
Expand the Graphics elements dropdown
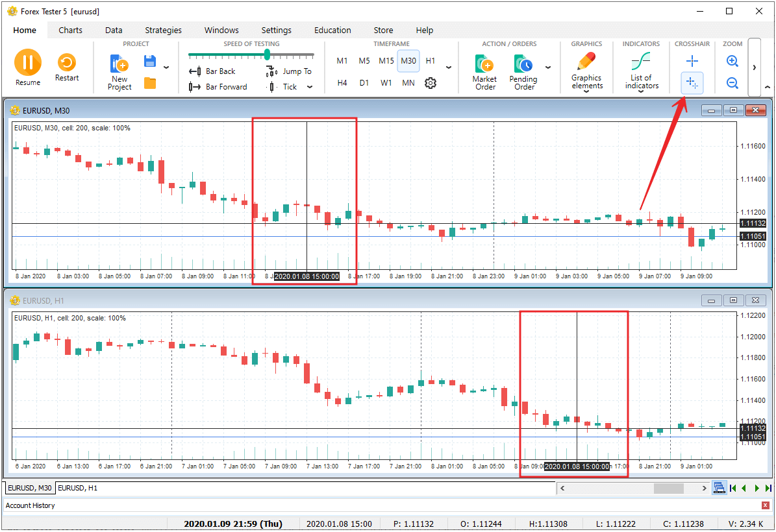[x=586, y=91]
